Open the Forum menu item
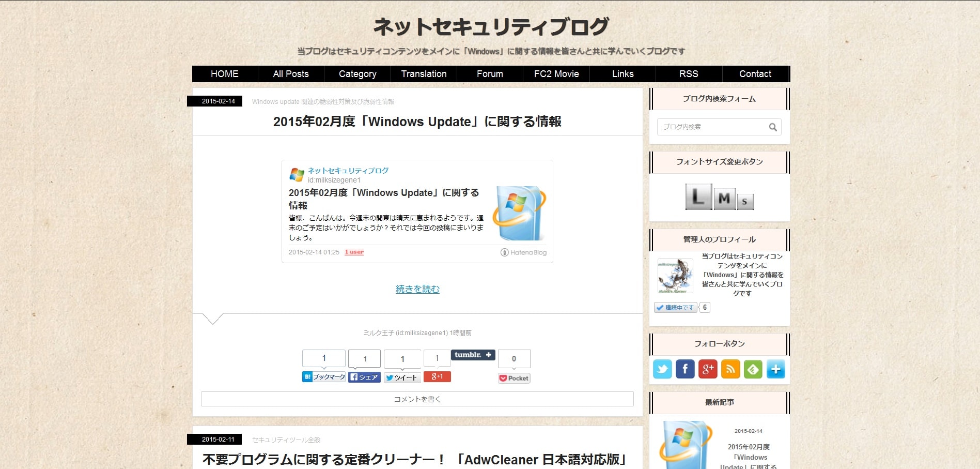Viewport: 980px width, 469px height. pyautogui.click(x=490, y=74)
